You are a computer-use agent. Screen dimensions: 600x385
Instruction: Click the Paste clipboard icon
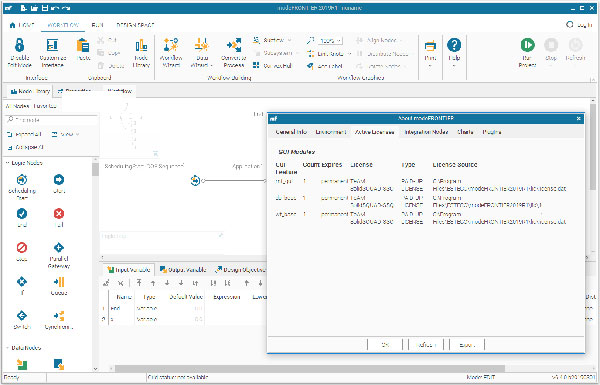pyautogui.click(x=83, y=46)
